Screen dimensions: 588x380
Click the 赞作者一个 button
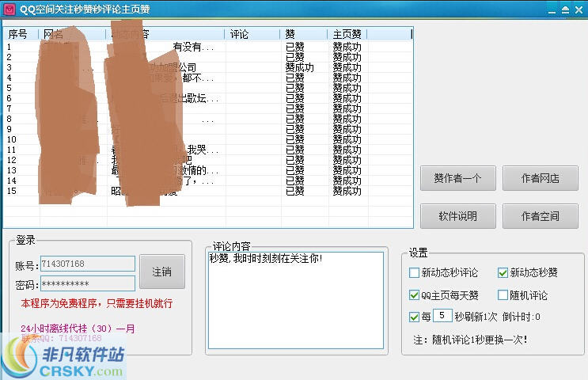457,178
